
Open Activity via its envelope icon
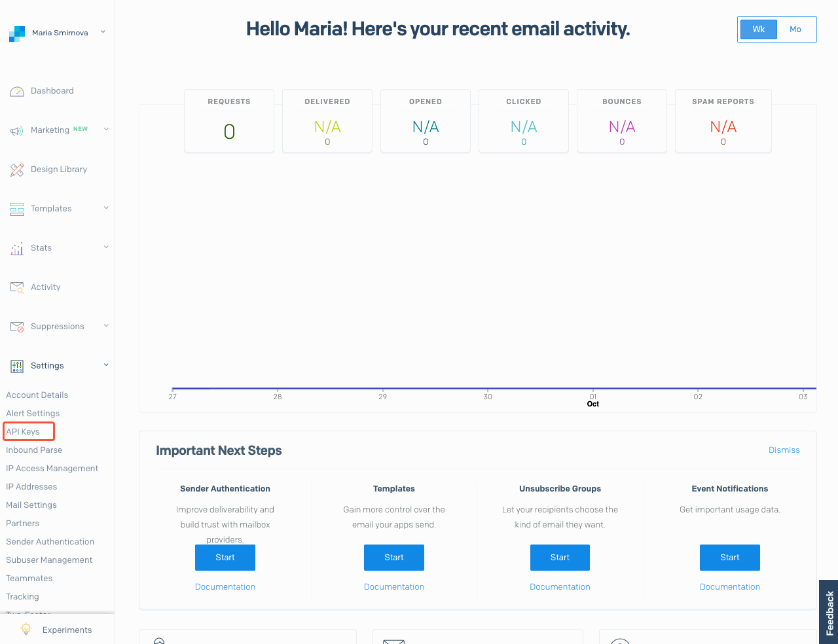[17, 287]
